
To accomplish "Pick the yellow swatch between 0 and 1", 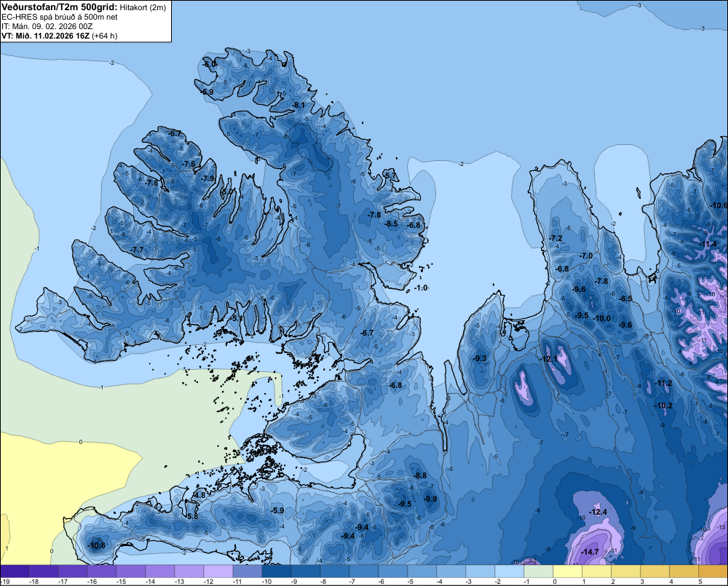I will [567, 571].
